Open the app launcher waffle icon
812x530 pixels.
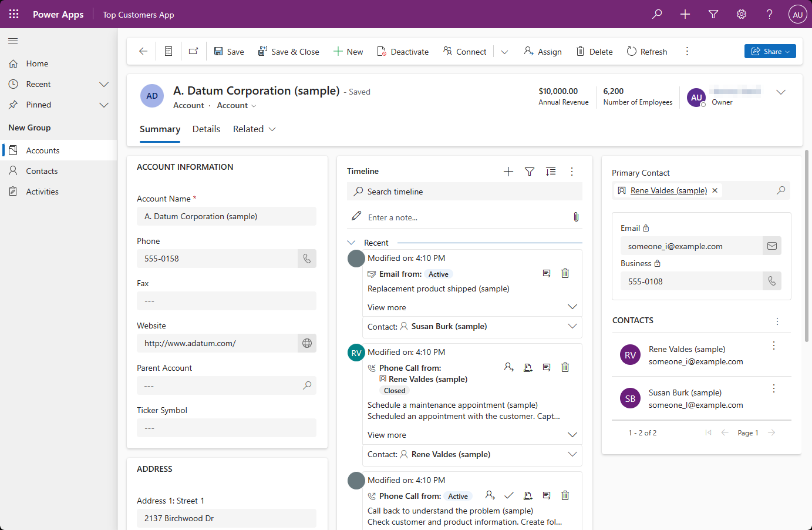[14, 14]
